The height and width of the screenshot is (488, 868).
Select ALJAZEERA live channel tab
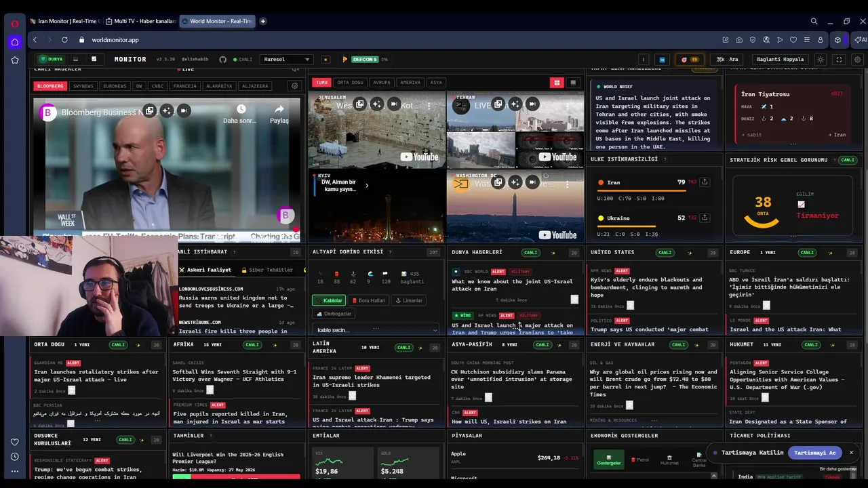[255, 86]
